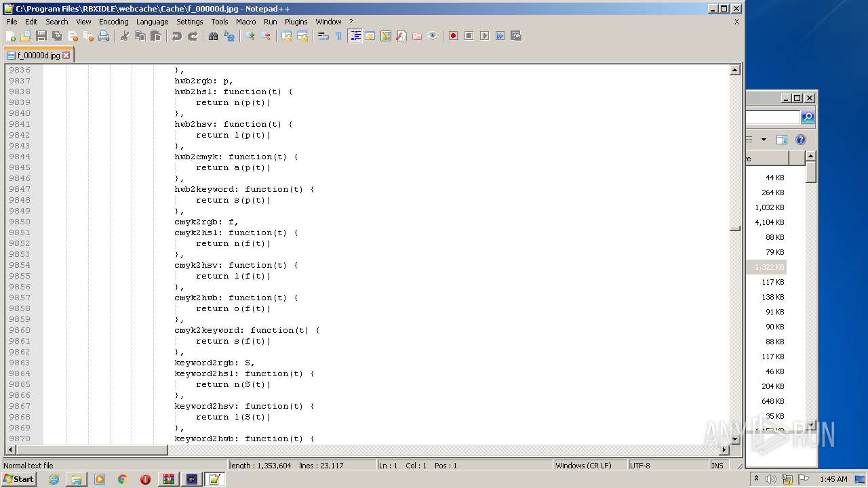This screenshot has width=868, height=488.
Task: Toggle synchronized vertical scrolling
Action: (287, 36)
